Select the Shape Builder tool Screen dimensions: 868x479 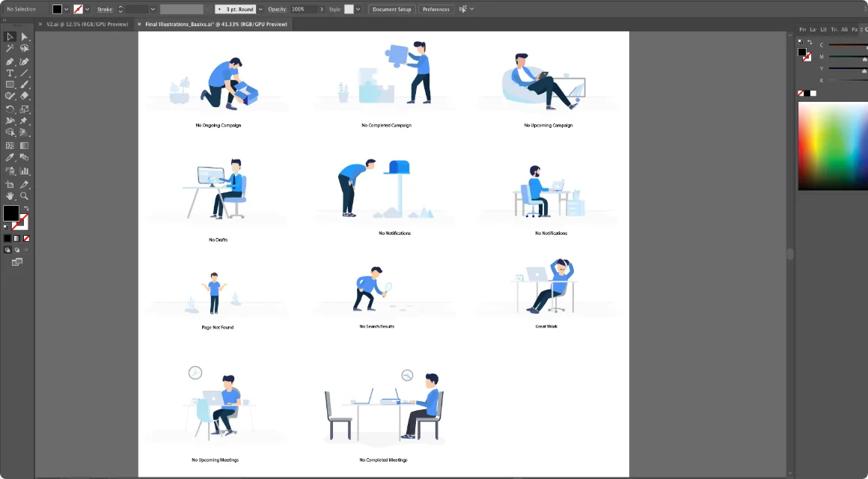point(10,132)
